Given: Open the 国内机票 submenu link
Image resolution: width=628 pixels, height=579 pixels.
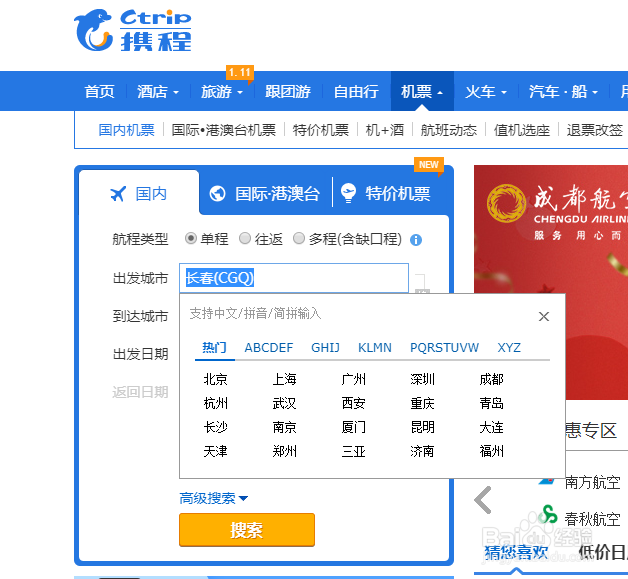Looking at the screenshot, I should (127, 130).
